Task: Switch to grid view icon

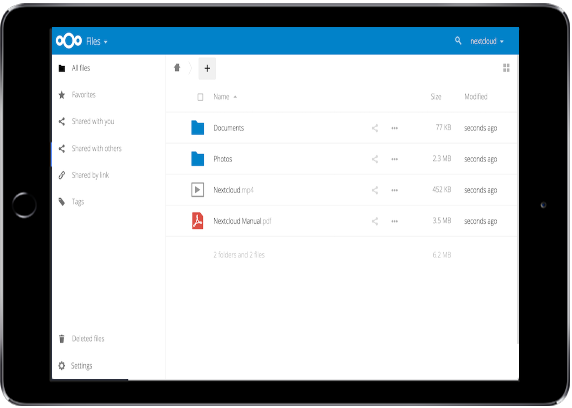Action: pyautogui.click(x=506, y=68)
